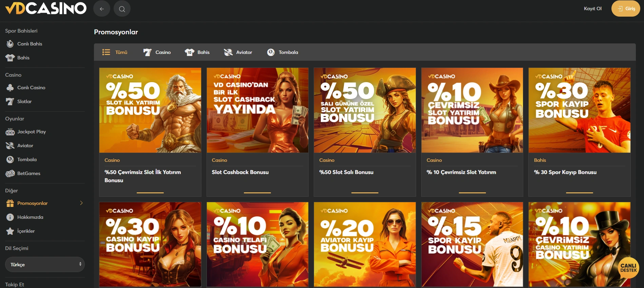The height and width of the screenshot is (288, 644).
Task: Click the Slotlar seven icon
Action: click(10, 101)
